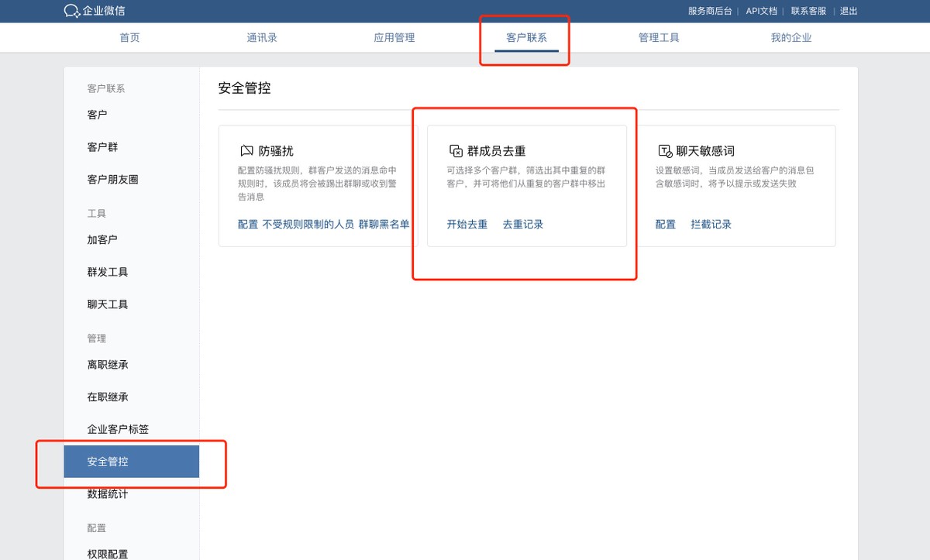Viewport: 930px width, 560px height.
Task: Open the 通讯录 tab
Action: pos(261,36)
